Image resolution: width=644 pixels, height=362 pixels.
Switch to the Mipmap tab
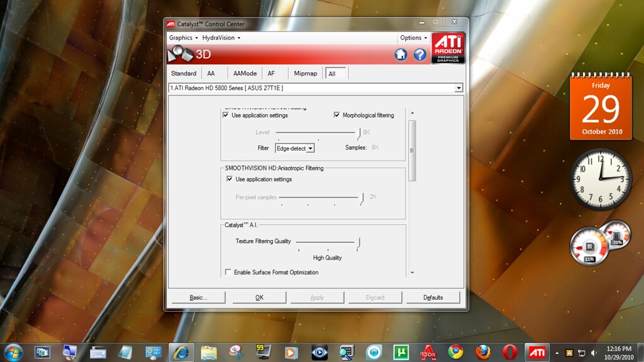306,73
